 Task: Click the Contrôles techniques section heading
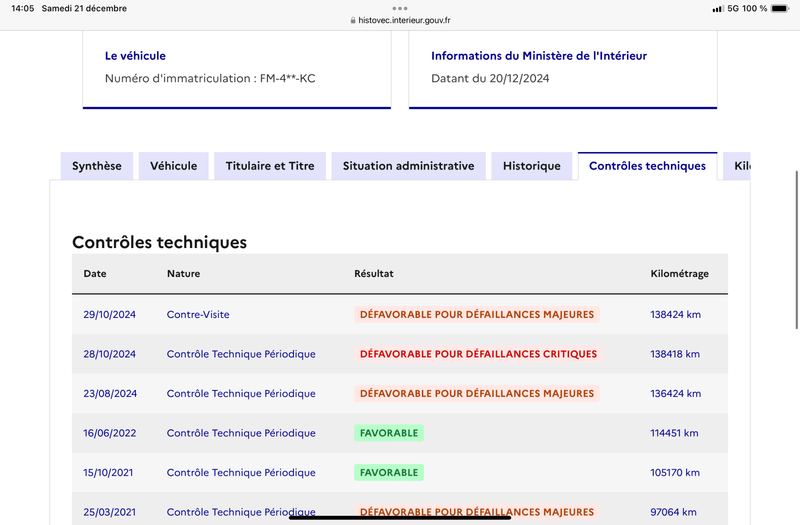pos(159,242)
